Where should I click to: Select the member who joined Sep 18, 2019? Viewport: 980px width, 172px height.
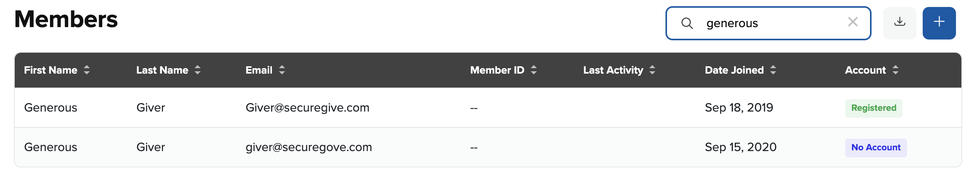click(x=739, y=108)
